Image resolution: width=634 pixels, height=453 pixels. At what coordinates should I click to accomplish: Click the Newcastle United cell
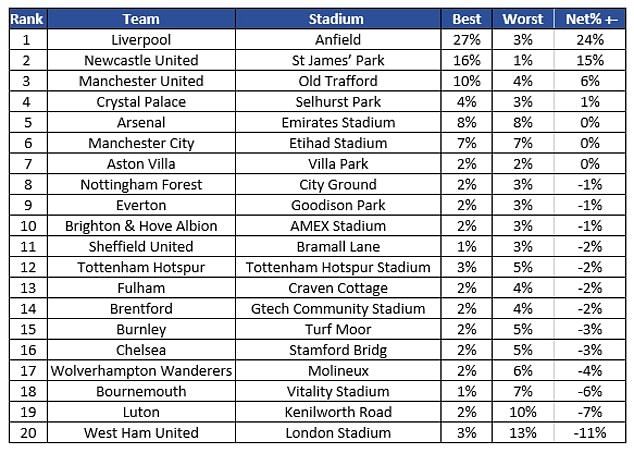tap(140, 60)
